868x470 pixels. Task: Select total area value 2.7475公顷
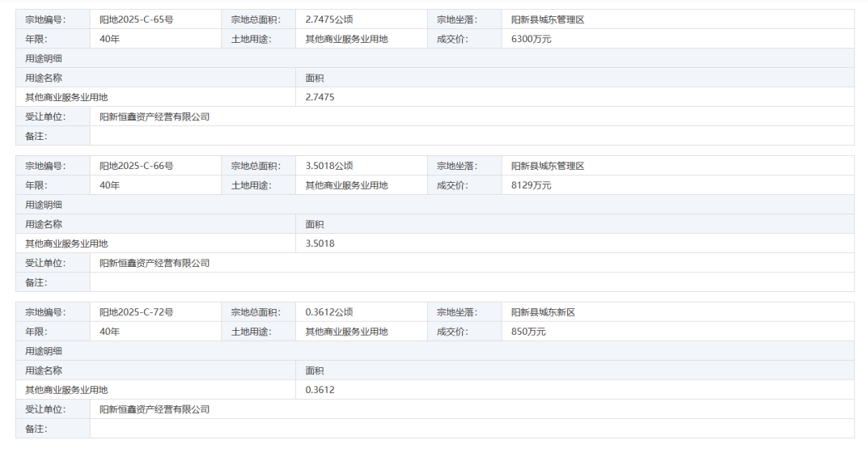(328, 19)
